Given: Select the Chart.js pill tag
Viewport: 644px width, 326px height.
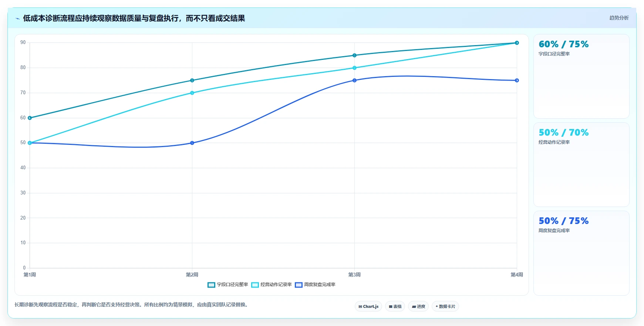Looking at the screenshot, I should pos(368,306).
